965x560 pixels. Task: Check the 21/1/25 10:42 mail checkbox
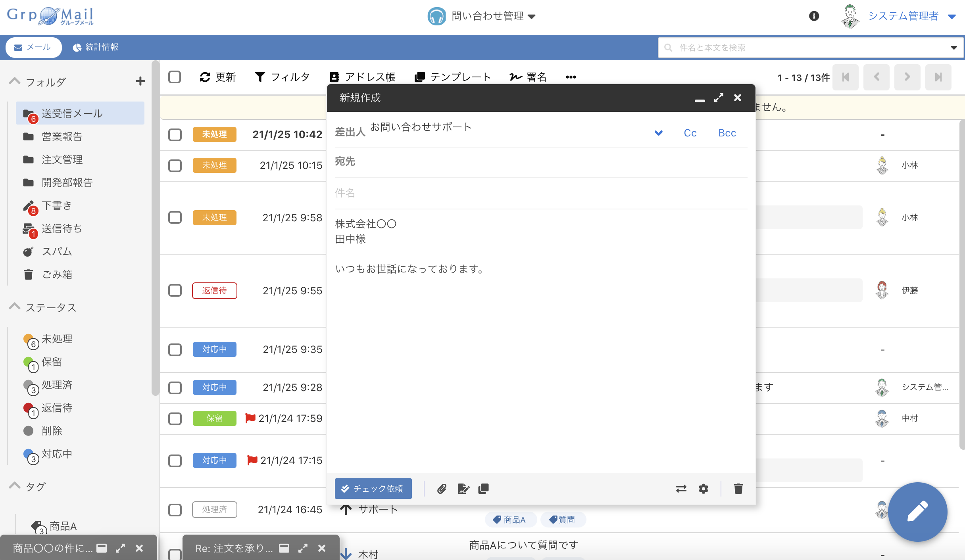(x=175, y=134)
